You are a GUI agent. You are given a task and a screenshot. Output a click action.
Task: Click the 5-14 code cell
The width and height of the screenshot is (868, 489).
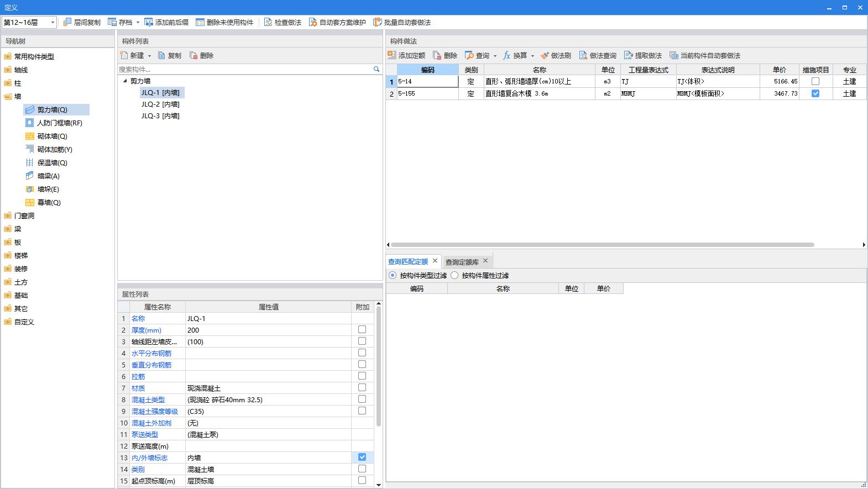427,81
